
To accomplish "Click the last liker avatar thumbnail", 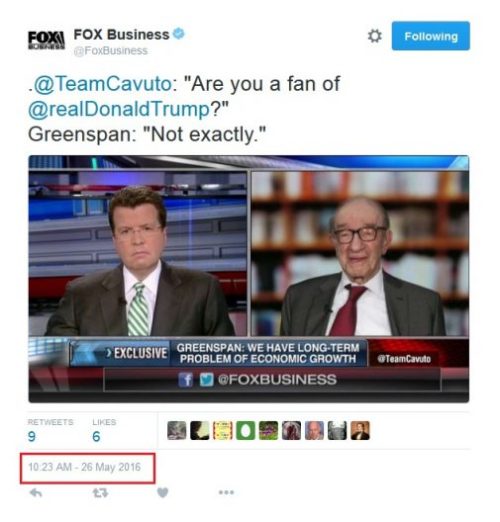I will click(x=360, y=430).
